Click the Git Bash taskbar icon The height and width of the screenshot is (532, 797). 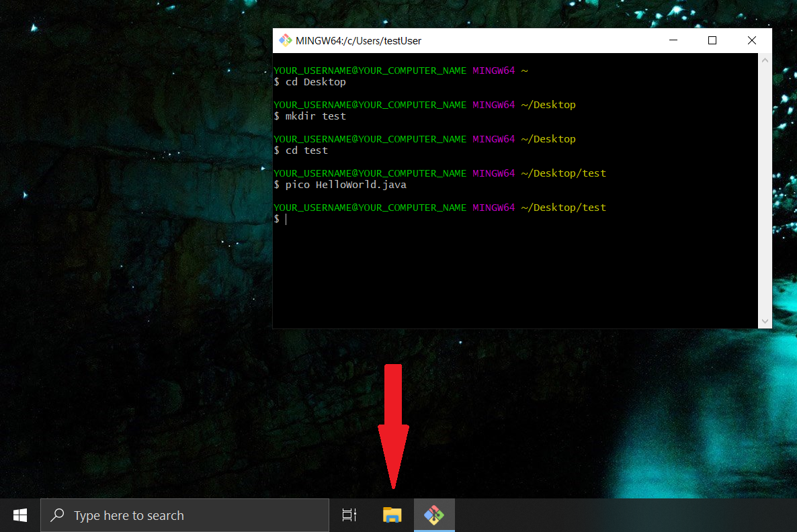point(434,515)
